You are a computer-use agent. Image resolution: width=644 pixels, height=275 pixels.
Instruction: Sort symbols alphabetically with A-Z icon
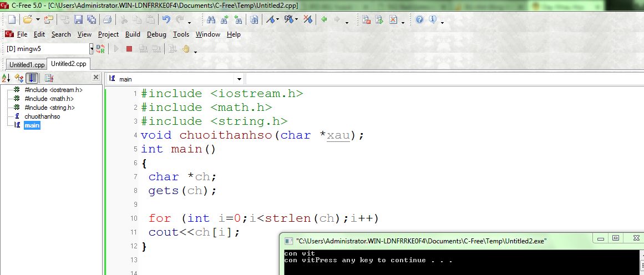(6, 78)
